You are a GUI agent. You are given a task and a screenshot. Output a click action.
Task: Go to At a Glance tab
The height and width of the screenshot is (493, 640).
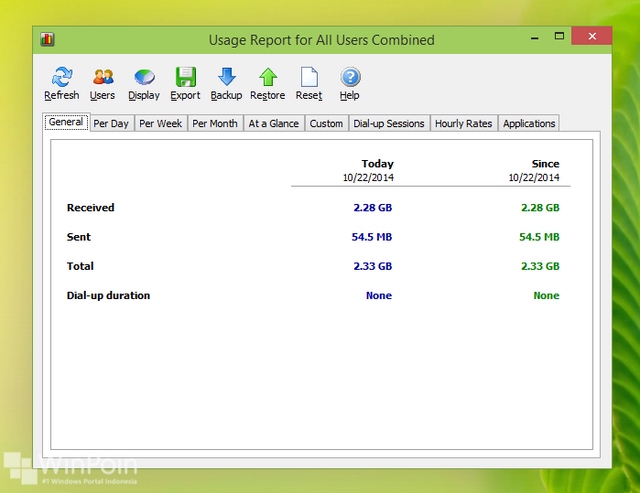point(273,124)
